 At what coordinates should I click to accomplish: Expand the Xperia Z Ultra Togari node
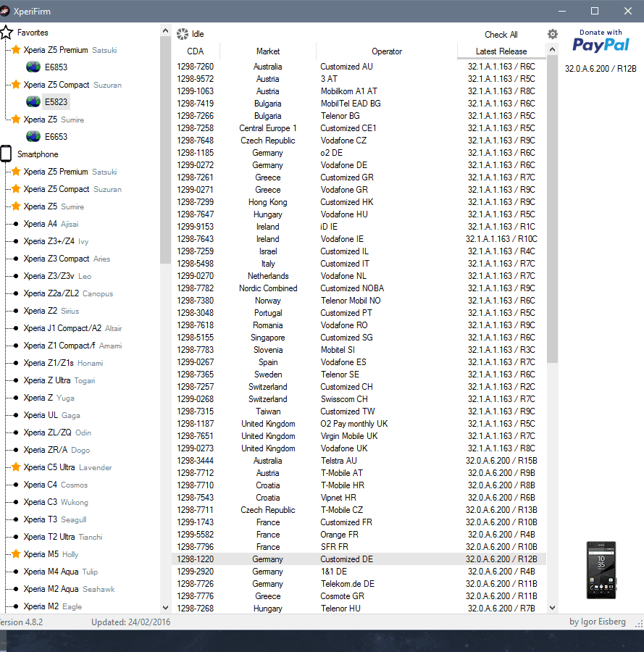(16, 380)
